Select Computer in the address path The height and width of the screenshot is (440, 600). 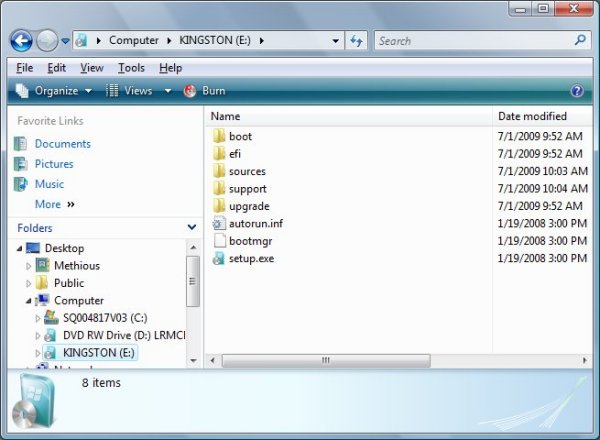point(134,40)
